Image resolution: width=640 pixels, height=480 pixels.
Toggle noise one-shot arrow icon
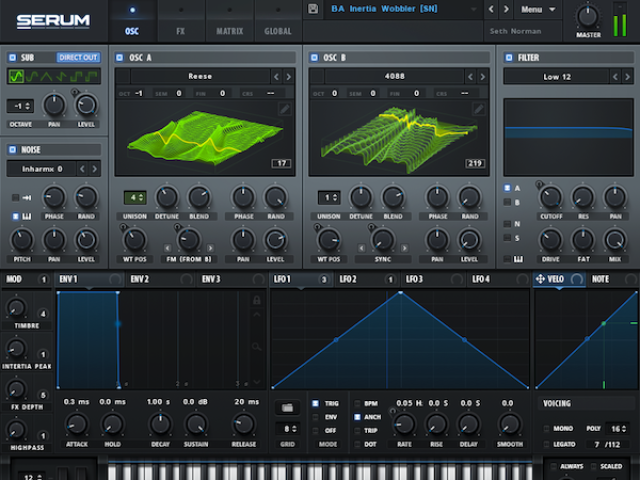[27, 198]
